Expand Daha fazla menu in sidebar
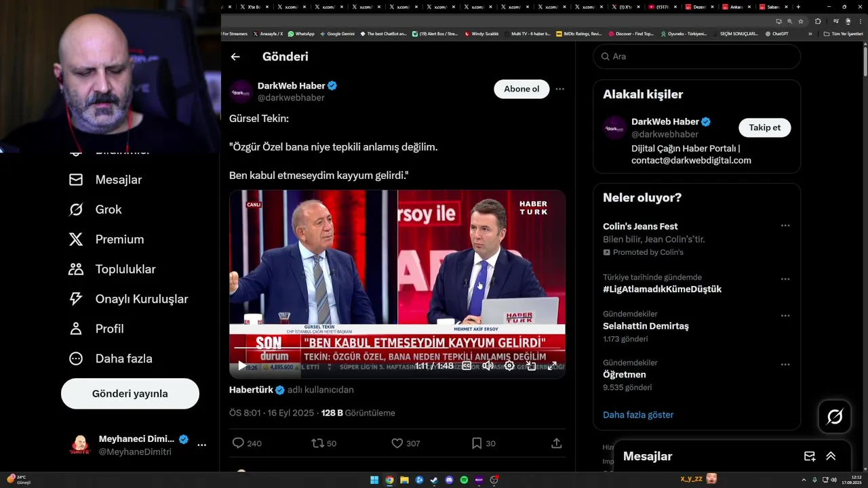The image size is (868, 488). (110, 359)
